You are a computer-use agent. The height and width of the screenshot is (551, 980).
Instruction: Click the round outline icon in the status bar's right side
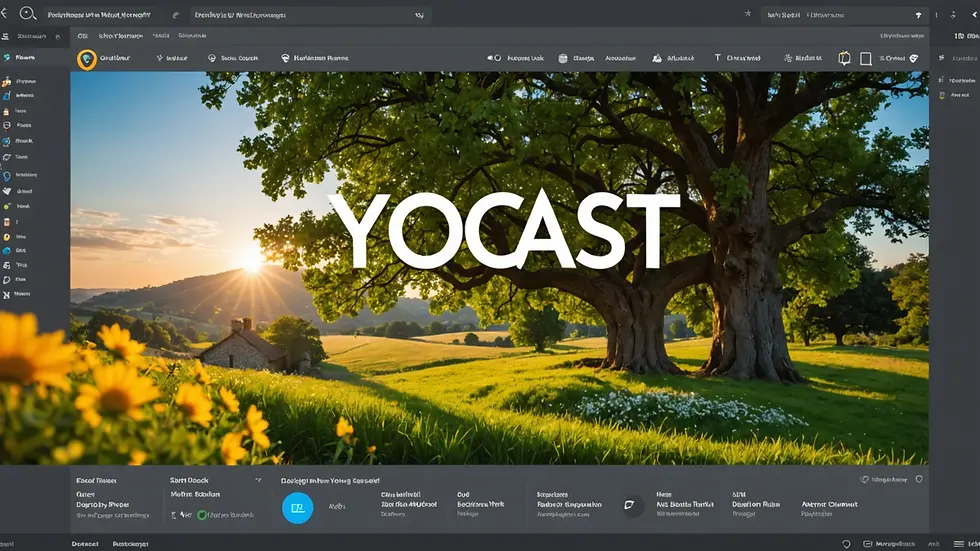pos(846,544)
